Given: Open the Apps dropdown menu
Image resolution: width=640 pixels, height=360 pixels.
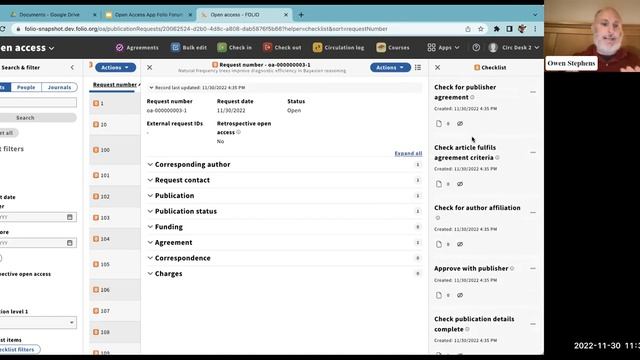Looking at the screenshot, I should click(443, 48).
